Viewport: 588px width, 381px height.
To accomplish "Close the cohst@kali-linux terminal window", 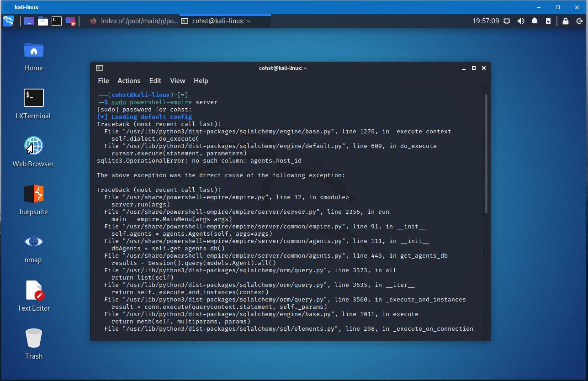I will click(x=484, y=68).
